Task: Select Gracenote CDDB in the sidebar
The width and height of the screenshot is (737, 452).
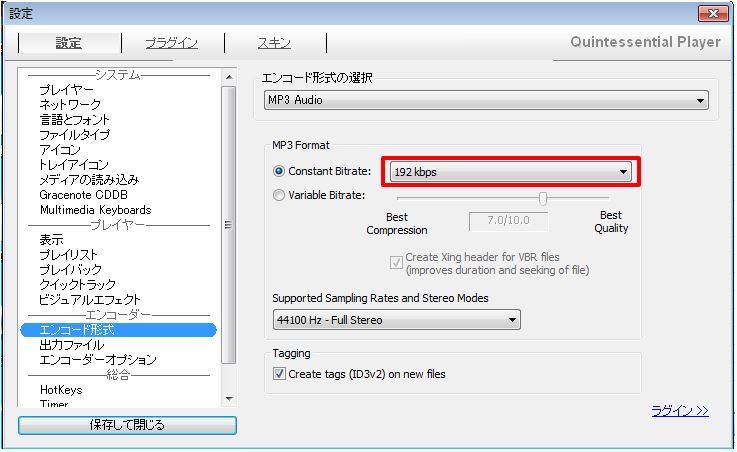Action: (x=84, y=195)
